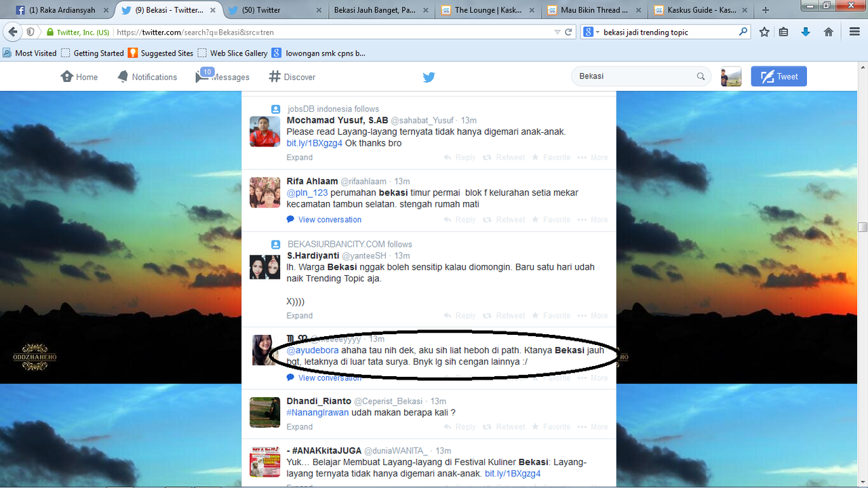Open the downloads arrow icon

(806, 32)
